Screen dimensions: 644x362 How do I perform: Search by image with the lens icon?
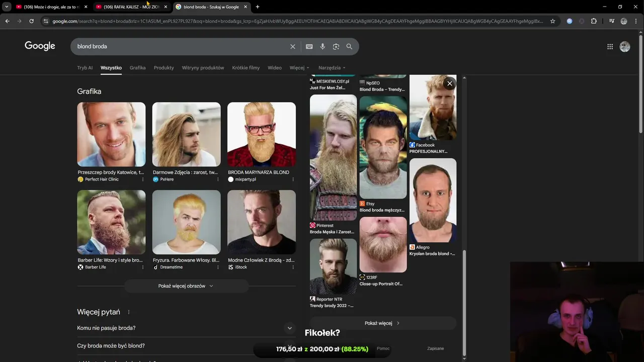tap(336, 46)
